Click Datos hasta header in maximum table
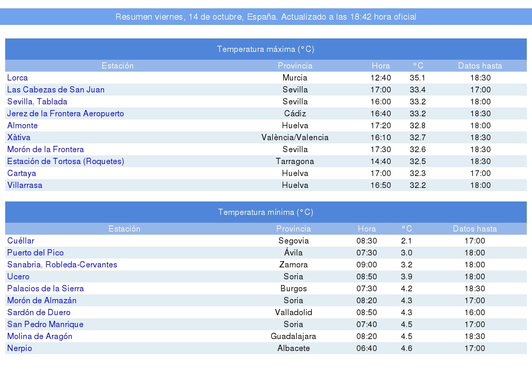The height and width of the screenshot is (392, 532). pyautogui.click(x=480, y=66)
